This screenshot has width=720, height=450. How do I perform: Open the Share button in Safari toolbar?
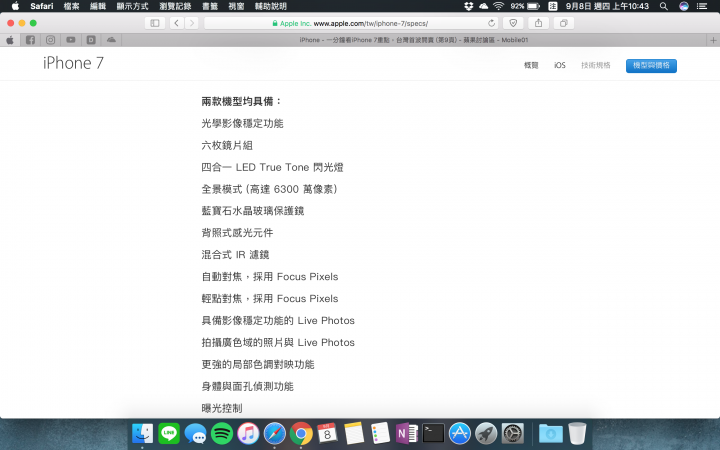coord(538,23)
